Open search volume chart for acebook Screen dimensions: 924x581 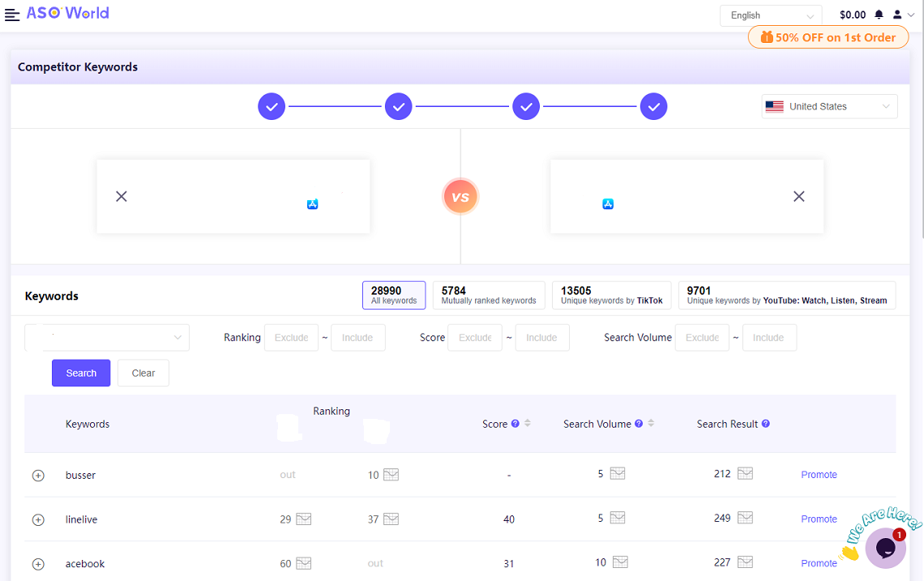point(620,562)
